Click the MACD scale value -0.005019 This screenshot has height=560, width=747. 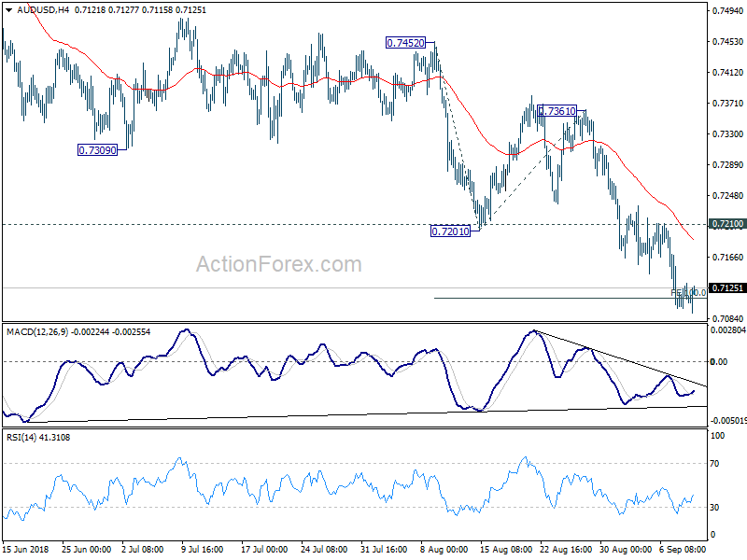click(x=728, y=421)
